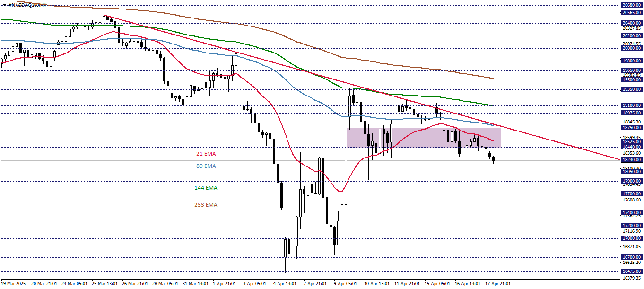The height and width of the screenshot is (289, 644).
Task: Click the 19500.00 price level label
Action: [x=632, y=79]
